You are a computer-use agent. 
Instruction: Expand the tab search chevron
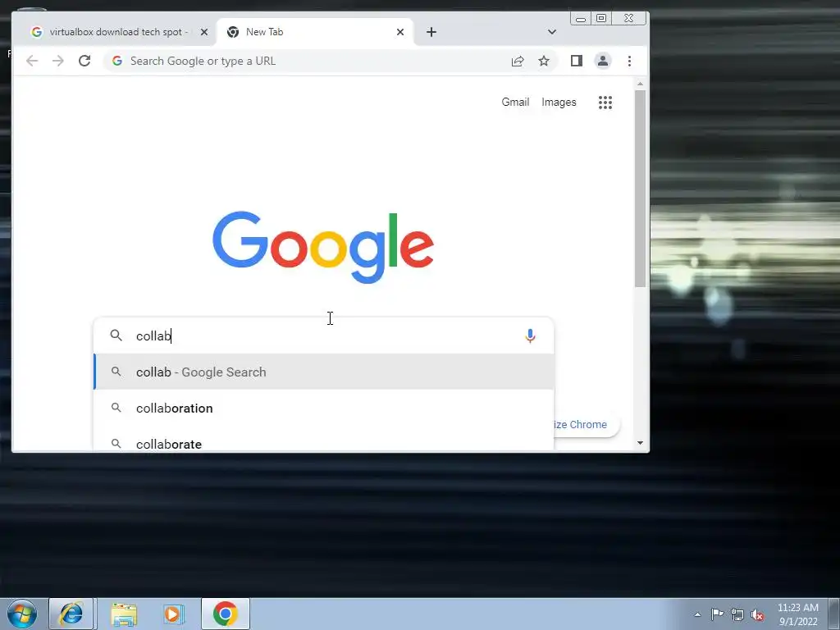552,32
